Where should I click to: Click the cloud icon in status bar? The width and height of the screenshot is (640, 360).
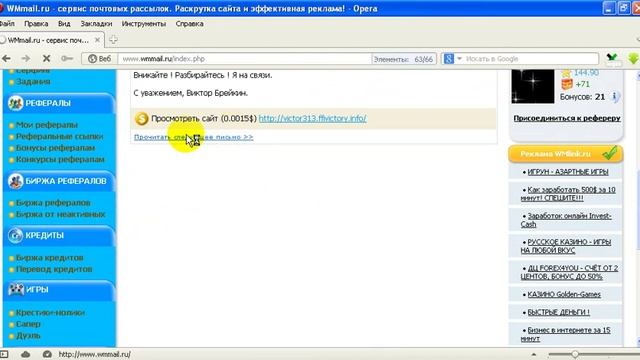[x=25, y=354]
